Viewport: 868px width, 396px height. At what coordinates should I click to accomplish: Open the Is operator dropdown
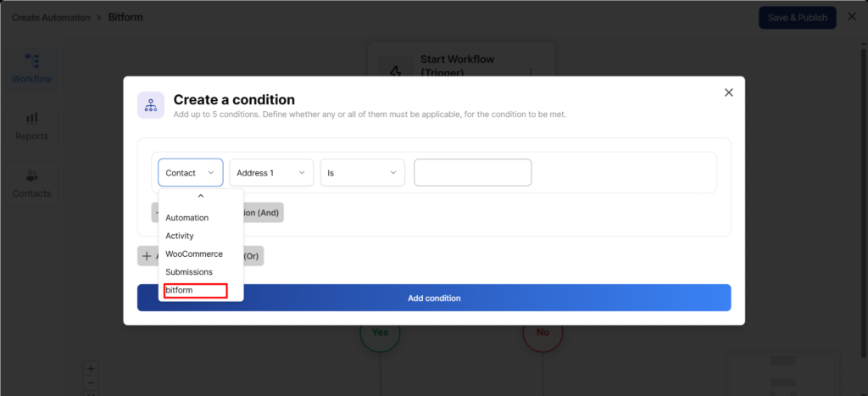[362, 173]
